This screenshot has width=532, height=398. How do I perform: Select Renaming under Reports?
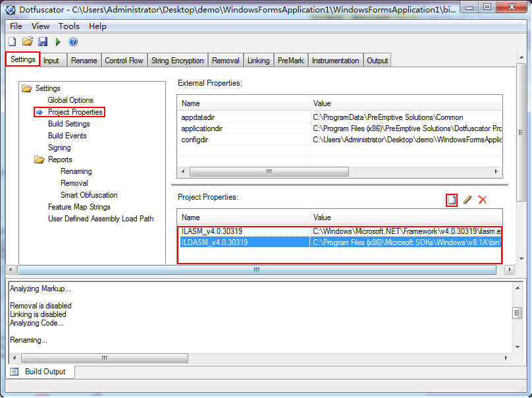pyautogui.click(x=76, y=171)
